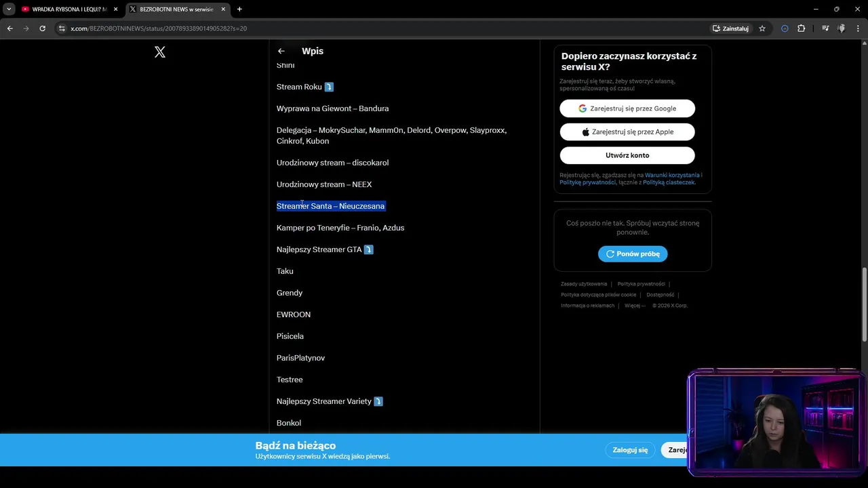Click the webcam overlay of the streamer

click(x=776, y=422)
